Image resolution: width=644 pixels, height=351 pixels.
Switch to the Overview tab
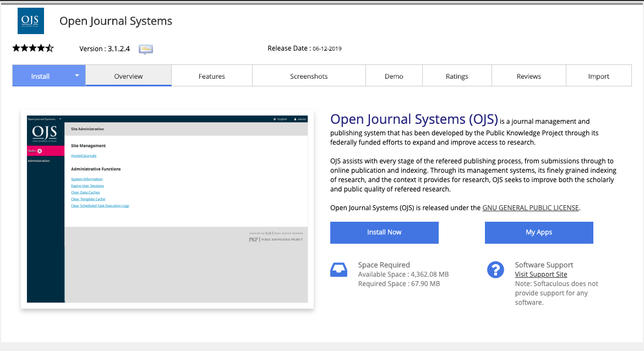(129, 76)
